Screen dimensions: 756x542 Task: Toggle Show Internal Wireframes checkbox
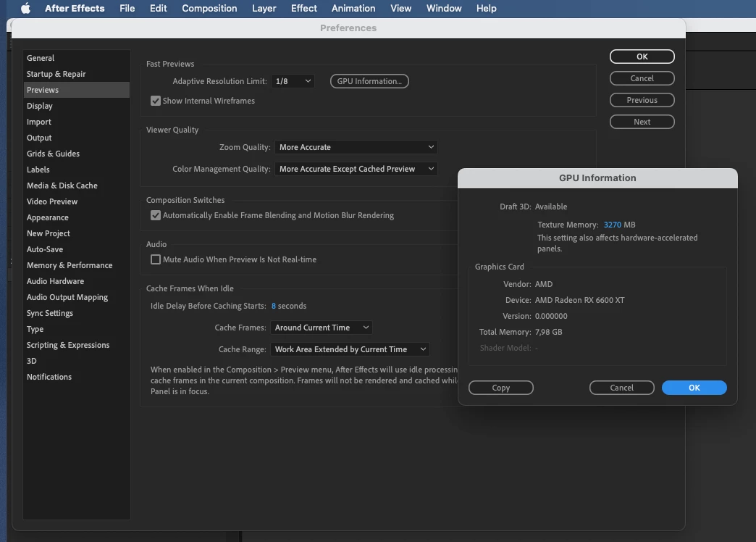pos(155,101)
